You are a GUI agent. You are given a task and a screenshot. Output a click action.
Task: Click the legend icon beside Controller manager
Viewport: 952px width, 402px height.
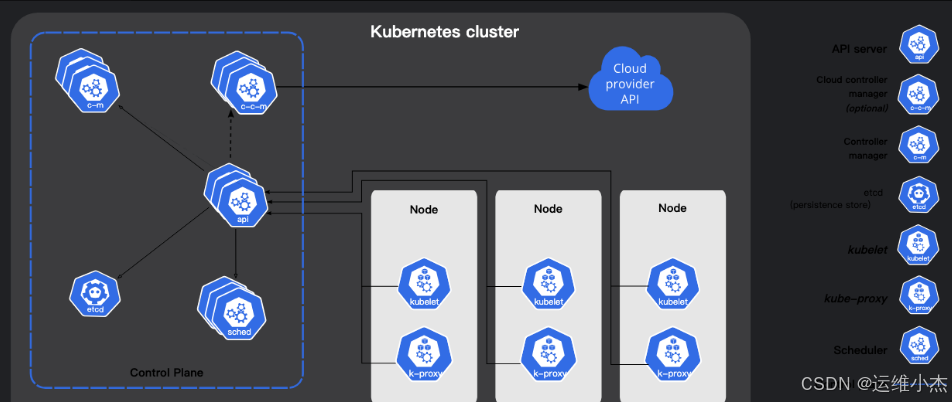[x=919, y=145]
